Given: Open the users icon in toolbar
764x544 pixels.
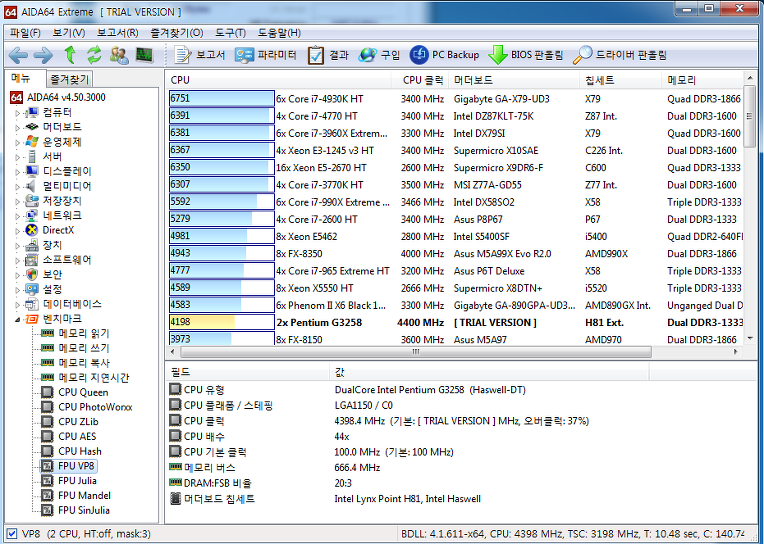Looking at the screenshot, I should click(119, 55).
